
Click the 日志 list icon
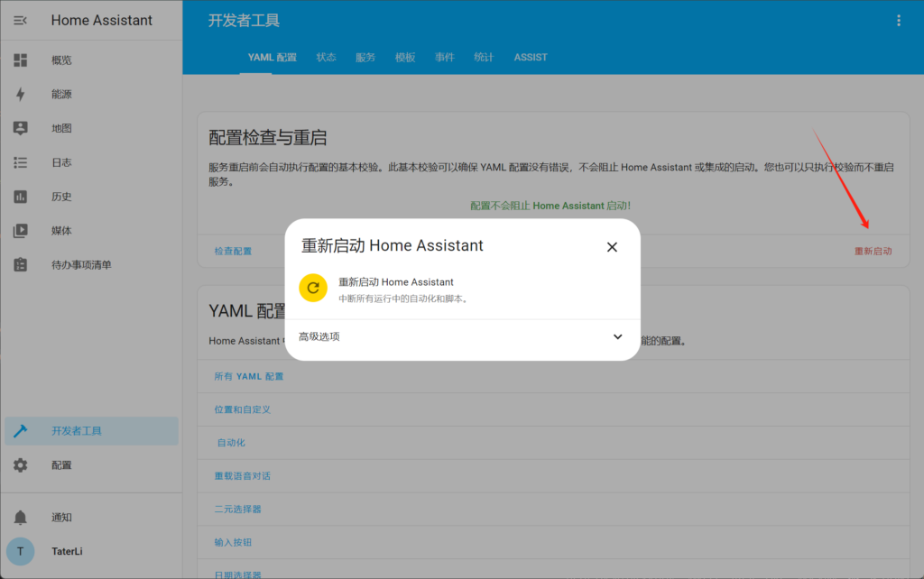21,162
